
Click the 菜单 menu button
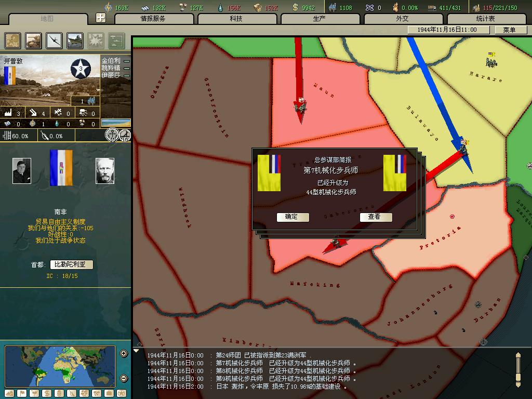click(x=510, y=30)
